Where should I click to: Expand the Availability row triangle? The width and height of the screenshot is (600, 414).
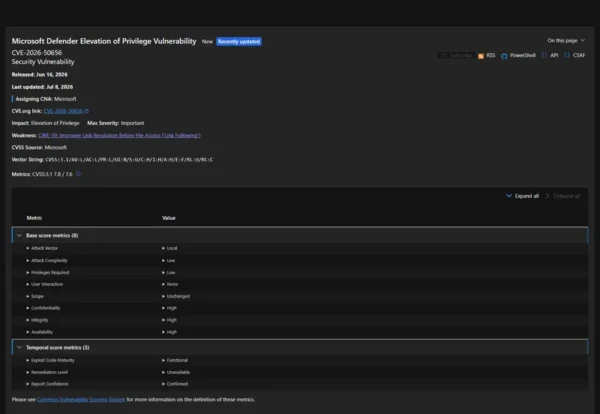point(28,332)
